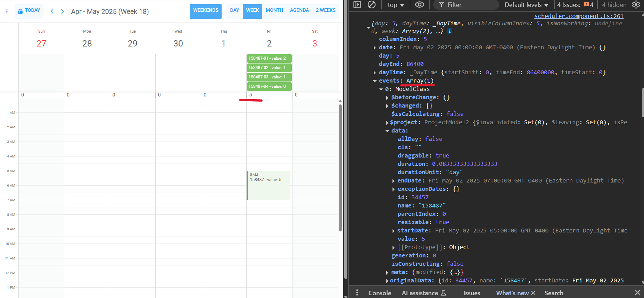The height and width of the screenshot is (298, 644).
Task: Switch to the Search drawer tab
Action: 554,293
